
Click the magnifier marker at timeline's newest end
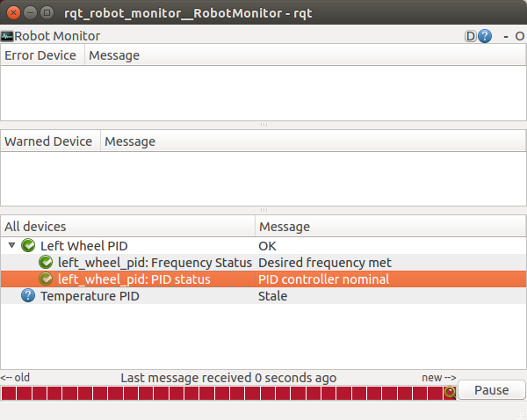click(x=450, y=392)
